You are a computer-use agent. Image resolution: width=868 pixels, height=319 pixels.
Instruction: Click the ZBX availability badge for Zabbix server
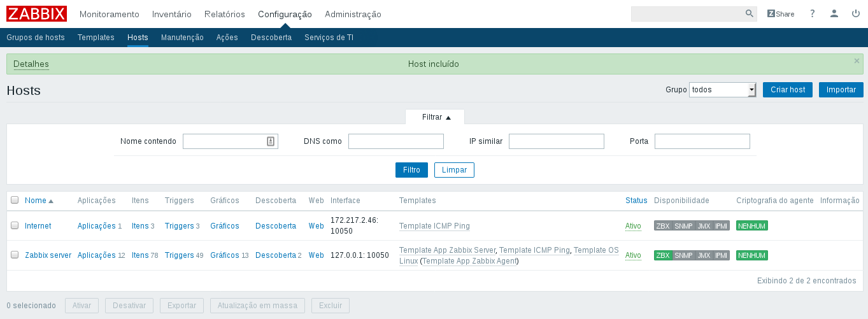click(662, 255)
